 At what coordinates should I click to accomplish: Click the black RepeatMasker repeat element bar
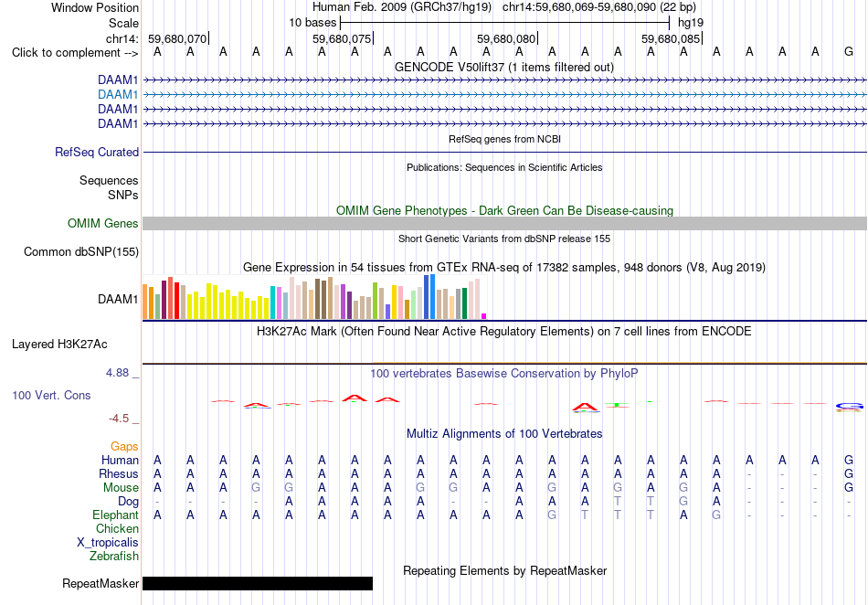point(258,583)
